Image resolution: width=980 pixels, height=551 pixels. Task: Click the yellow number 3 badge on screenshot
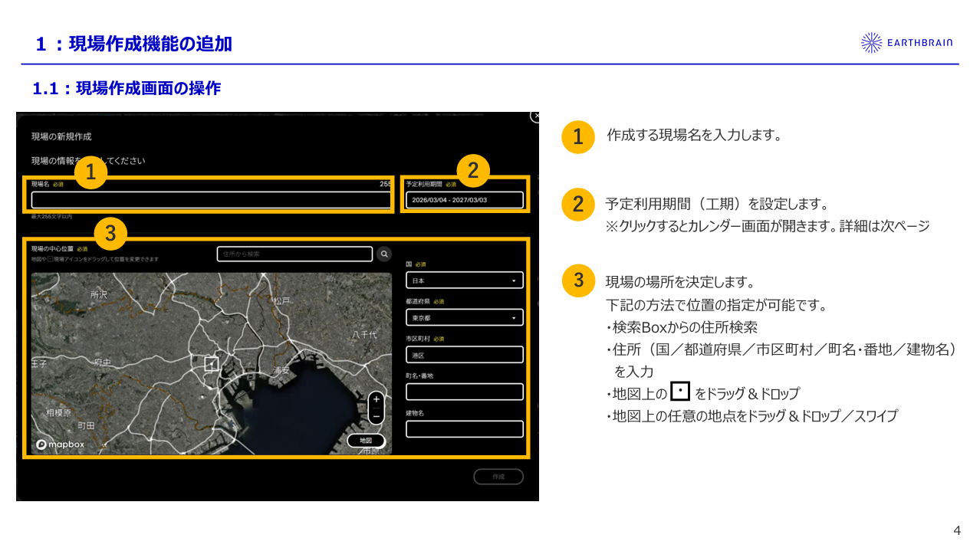pos(110,234)
